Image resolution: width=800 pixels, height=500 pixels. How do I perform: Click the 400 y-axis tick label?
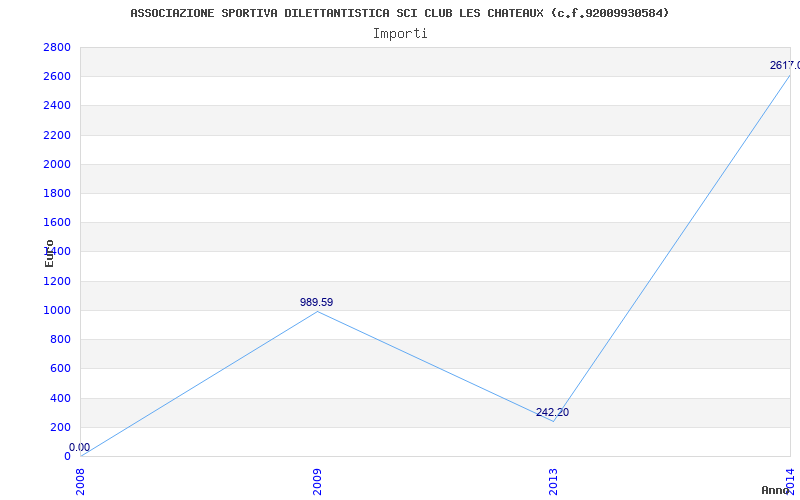coord(60,398)
